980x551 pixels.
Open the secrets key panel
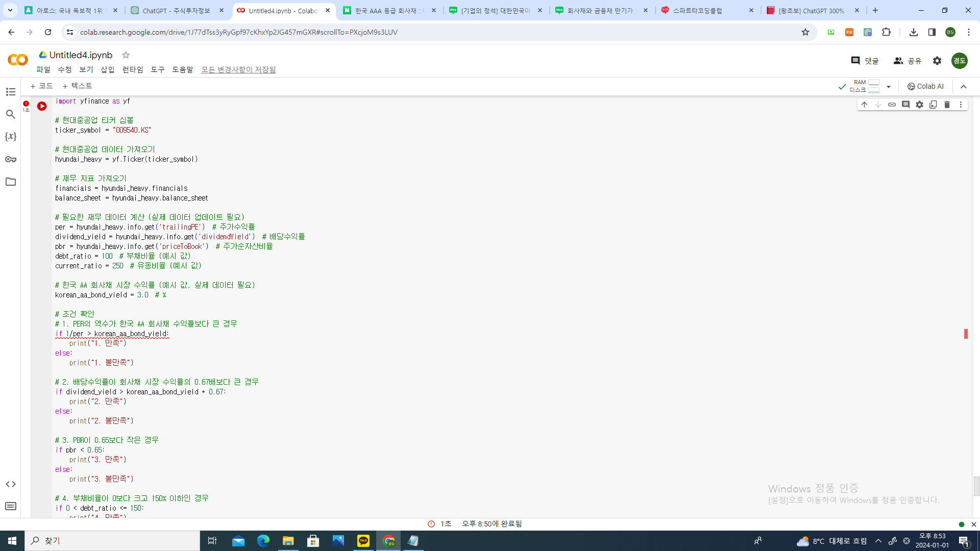[11, 159]
